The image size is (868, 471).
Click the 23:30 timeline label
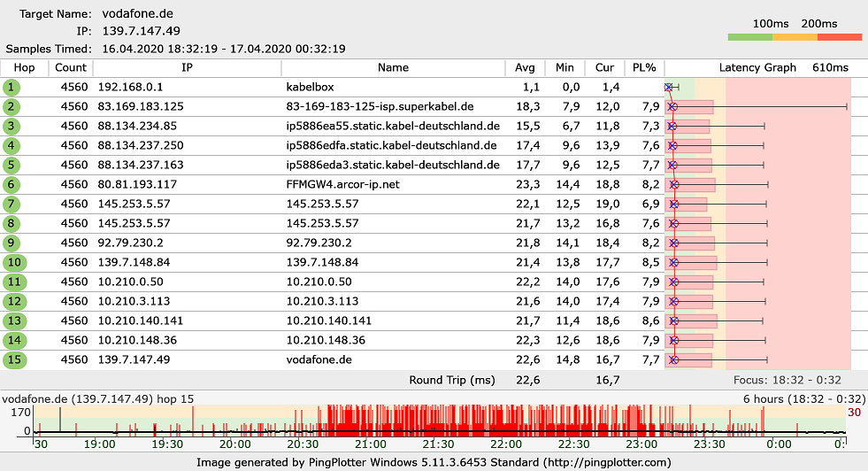(x=709, y=444)
